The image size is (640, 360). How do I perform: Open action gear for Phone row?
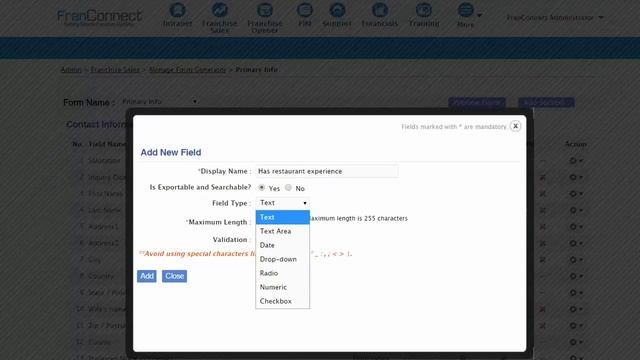tap(576, 342)
